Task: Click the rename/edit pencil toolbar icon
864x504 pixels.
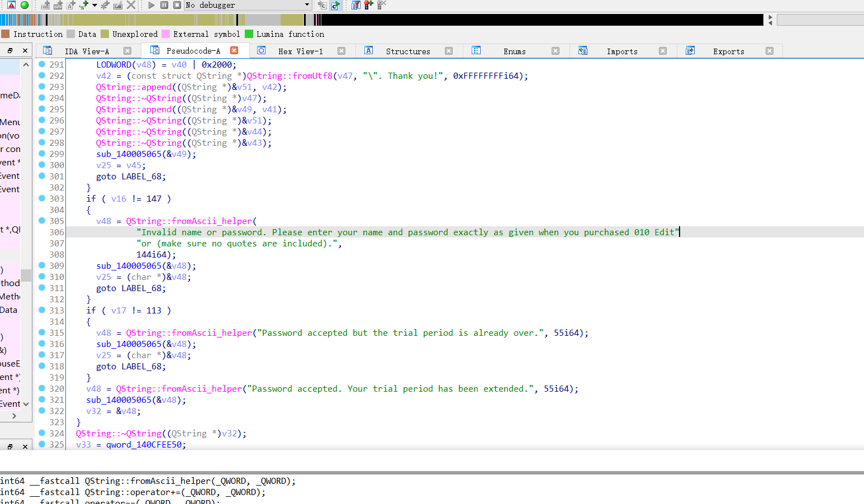Action: coord(118,5)
